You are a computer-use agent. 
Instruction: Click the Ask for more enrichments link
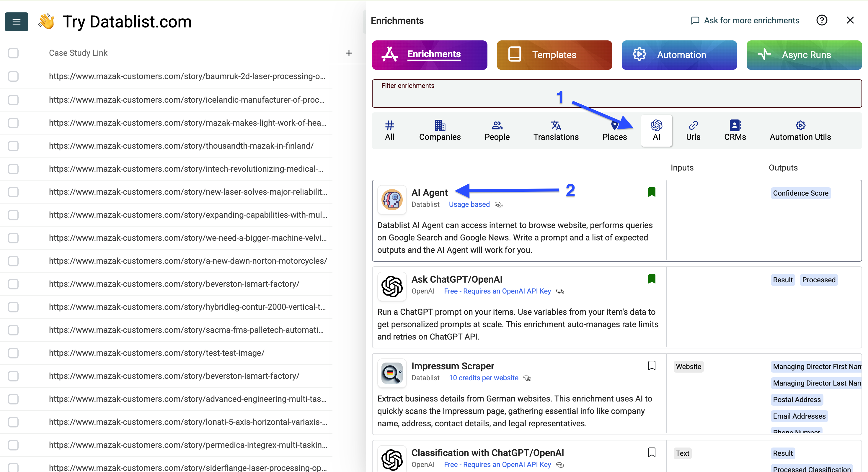point(751,21)
